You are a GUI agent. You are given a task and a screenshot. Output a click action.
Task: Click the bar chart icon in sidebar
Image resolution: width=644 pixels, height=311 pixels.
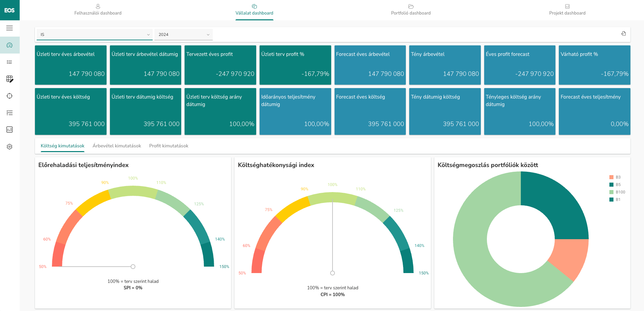[10, 130]
